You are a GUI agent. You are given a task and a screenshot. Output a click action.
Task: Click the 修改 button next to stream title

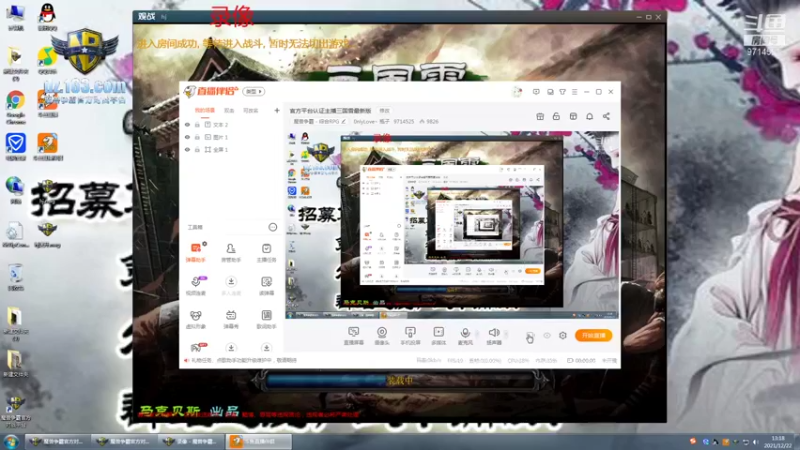(x=384, y=111)
